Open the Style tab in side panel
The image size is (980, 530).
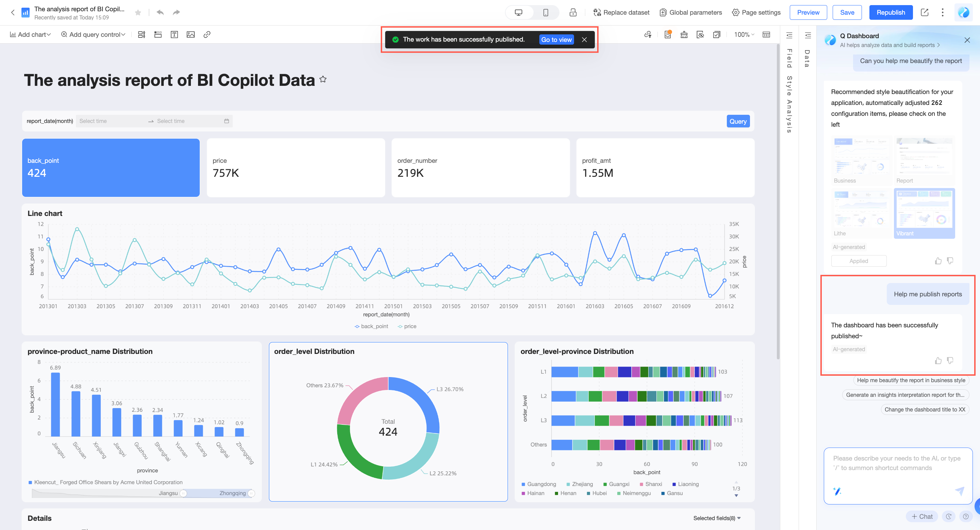[789, 86]
